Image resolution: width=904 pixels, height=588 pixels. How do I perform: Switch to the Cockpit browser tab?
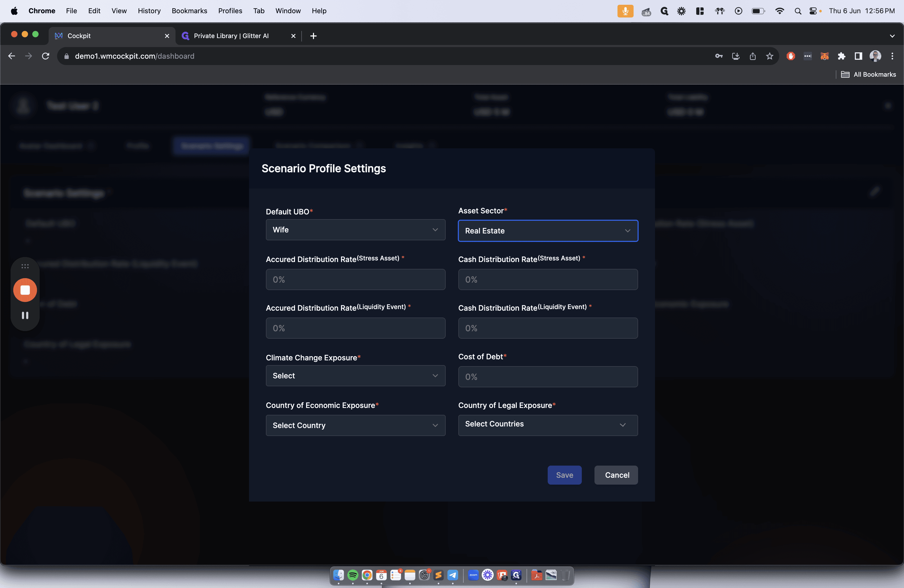point(112,36)
